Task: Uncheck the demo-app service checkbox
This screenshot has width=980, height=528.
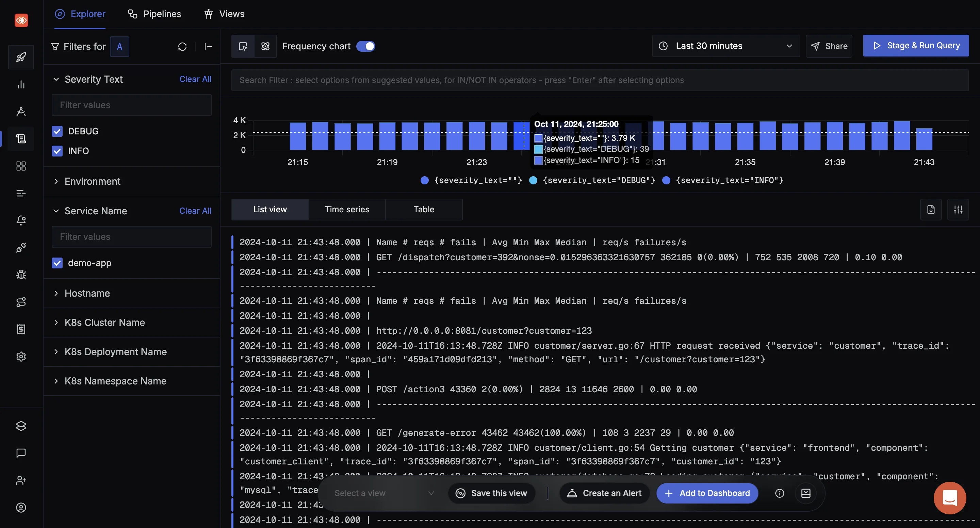Action: pyautogui.click(x=57, y=263)
